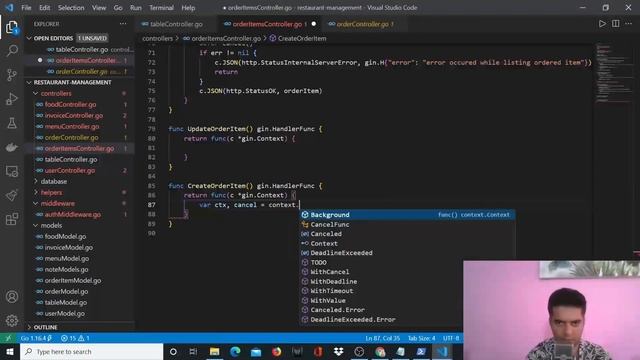The height and width of the screenshot is (360, 640).
Task: Open Firefox from the Windows taskbar
Action: click(x=277, y=351)
